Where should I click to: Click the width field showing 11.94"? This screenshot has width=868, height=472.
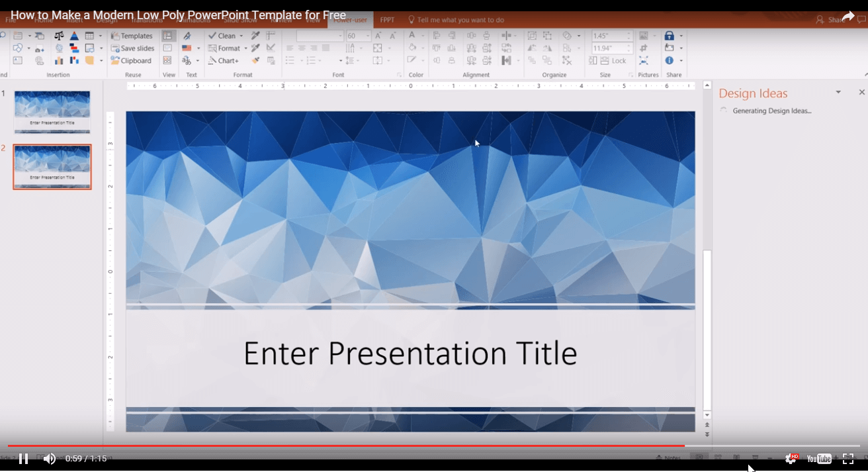coord(612,48)
